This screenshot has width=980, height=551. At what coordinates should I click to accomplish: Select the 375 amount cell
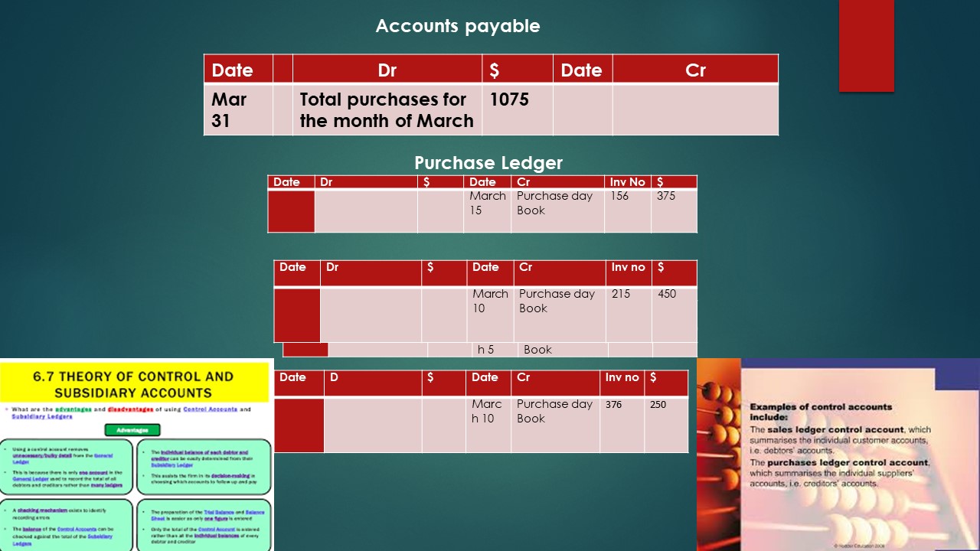pyautogui.click(x=673, y=203)
